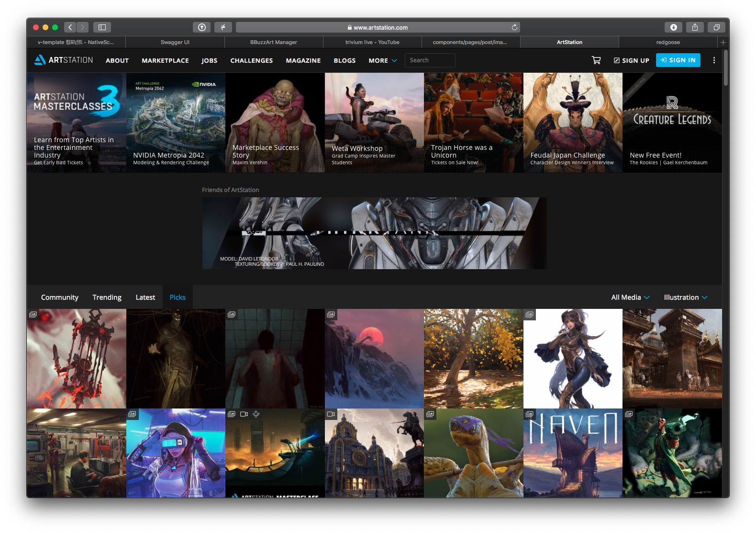Screen dimensions: 756x533
Task: Open the Marketplace Success Story banner
Action: 275,123
